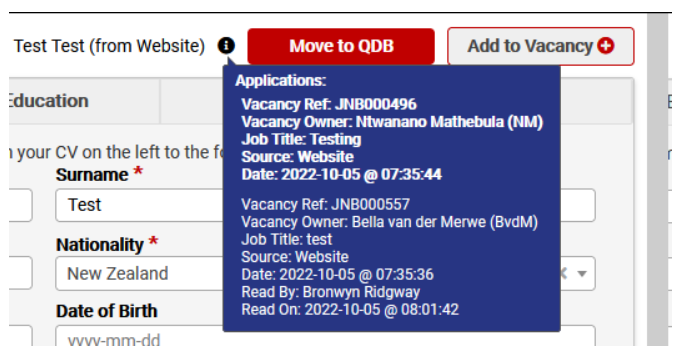Screen dimensions: 687x360
Task: Click the Move to QDB button
Action: [341, 46]
